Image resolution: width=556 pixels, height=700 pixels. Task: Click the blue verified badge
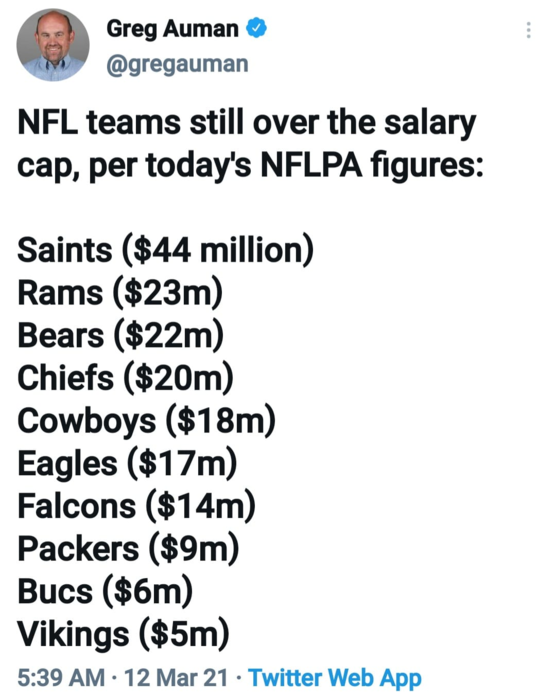256,28
